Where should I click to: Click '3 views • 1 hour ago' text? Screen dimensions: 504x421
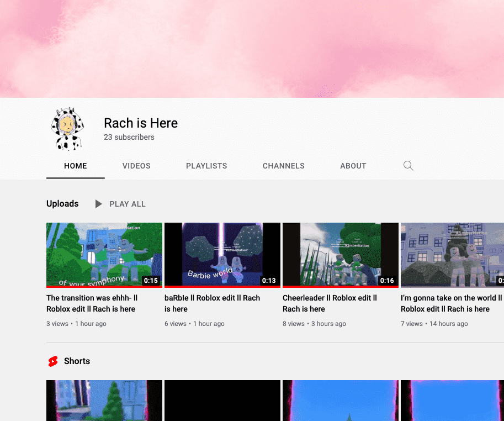77,324
